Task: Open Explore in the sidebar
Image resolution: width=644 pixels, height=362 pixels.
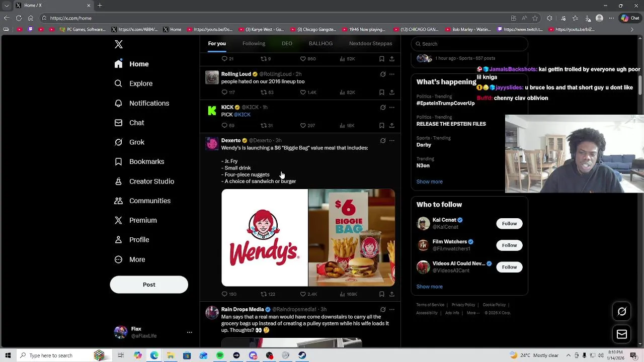Action: 133,83
